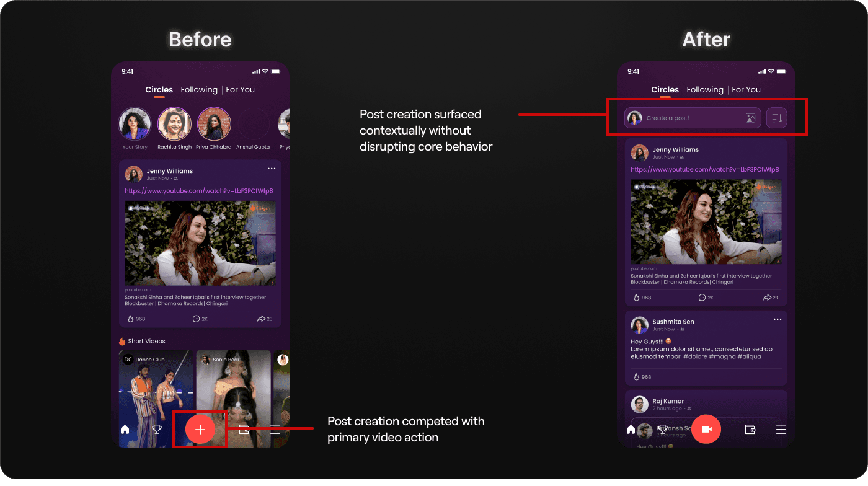Open the hamburger menu in Before mockup
This screenshot has width=868, height=486.
click(x=275, y=429)
